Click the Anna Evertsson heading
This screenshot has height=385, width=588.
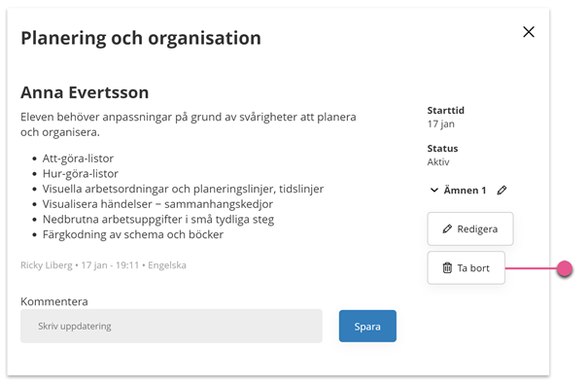(85, 92)
